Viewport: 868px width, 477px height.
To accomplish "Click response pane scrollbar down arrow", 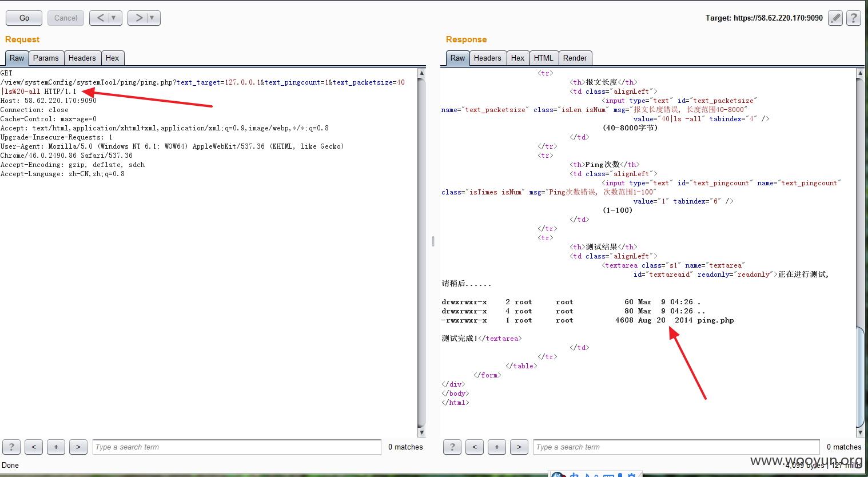I will [860, 432].
